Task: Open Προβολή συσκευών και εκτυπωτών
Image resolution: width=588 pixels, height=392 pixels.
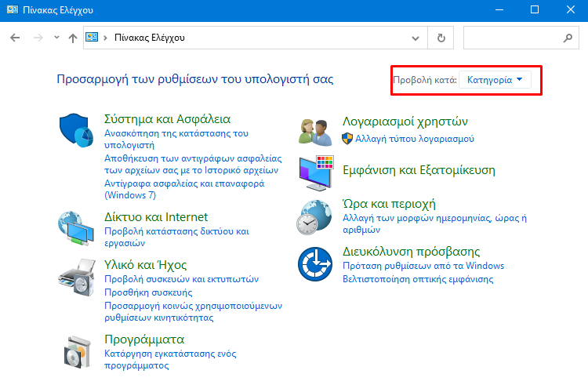Action: click(x=182, y=279)
